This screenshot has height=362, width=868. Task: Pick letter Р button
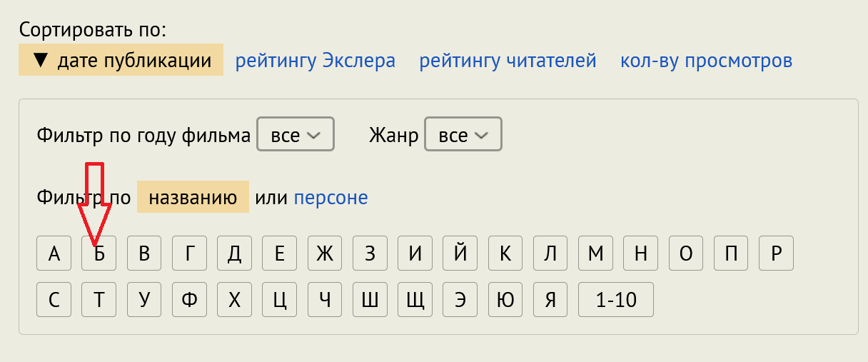coord(777,254)
